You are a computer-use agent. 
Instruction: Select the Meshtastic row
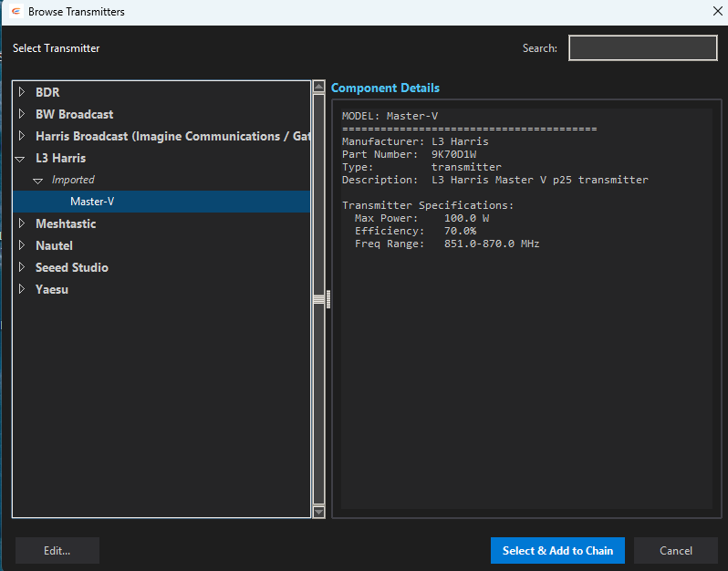[161, 223]
